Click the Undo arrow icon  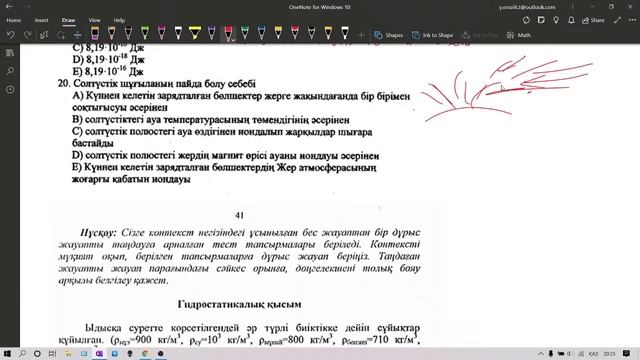click(11, 35)
